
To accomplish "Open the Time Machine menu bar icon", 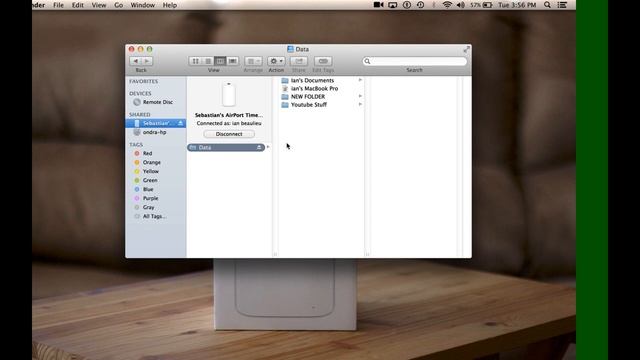I will [x=420, y=5].
